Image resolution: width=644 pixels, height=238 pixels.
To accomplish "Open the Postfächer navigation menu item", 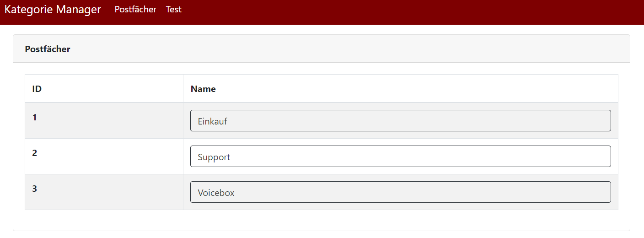I will [x=135, y=10].
